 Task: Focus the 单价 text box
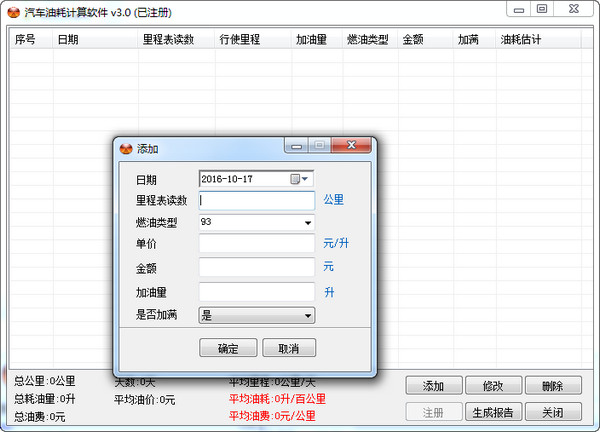click(257, 243)
